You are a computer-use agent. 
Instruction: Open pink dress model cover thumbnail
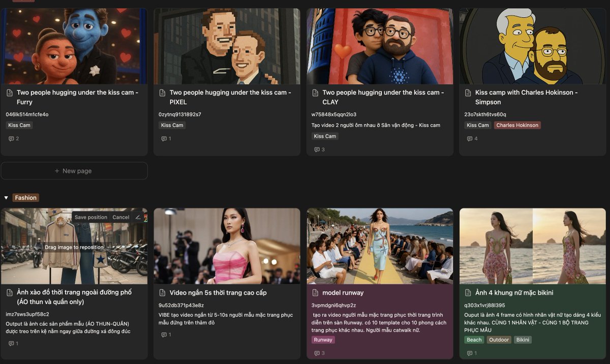[227, 246]
